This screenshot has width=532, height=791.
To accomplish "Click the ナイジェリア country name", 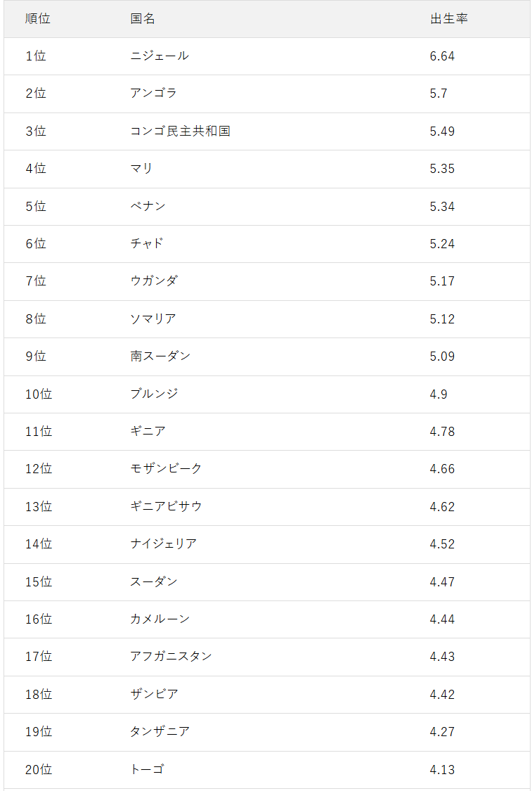I will click(163, 544).
